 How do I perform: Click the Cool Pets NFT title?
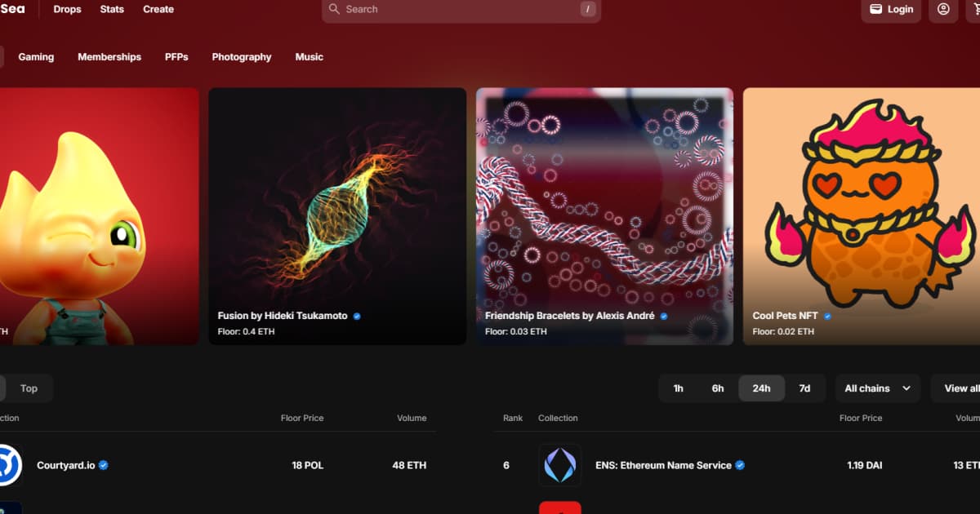(786, 316)
